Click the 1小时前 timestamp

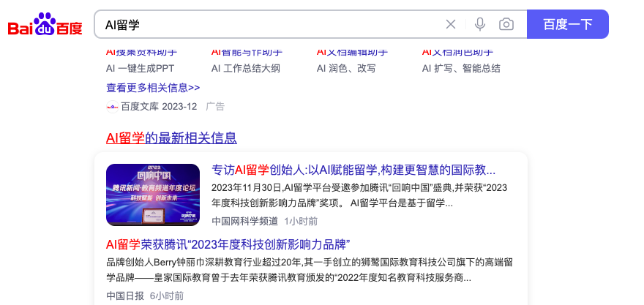click(301, 222)
